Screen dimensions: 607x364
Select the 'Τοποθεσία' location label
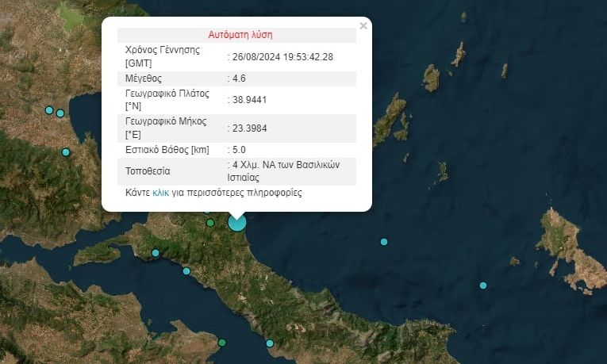pos(148,171)
